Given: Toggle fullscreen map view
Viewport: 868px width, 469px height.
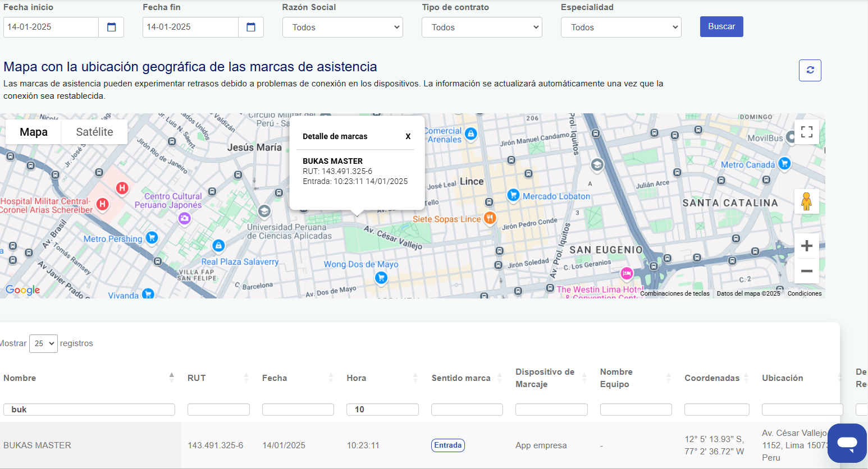Looking at the screenshot, I should (806, 132).
